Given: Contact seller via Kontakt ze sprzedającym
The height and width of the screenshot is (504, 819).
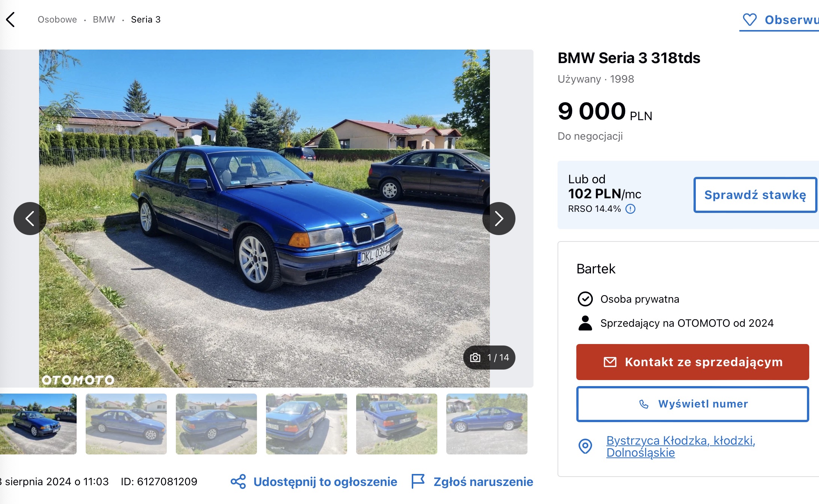Looking at the screenshot, I should pyautogui.click(x=693, y=362).
